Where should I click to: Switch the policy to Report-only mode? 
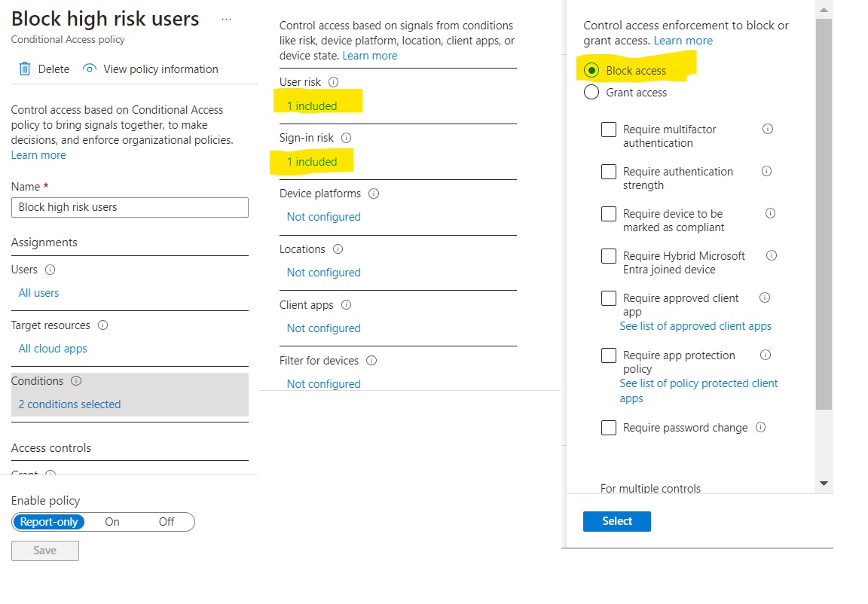tap(49, 521)
